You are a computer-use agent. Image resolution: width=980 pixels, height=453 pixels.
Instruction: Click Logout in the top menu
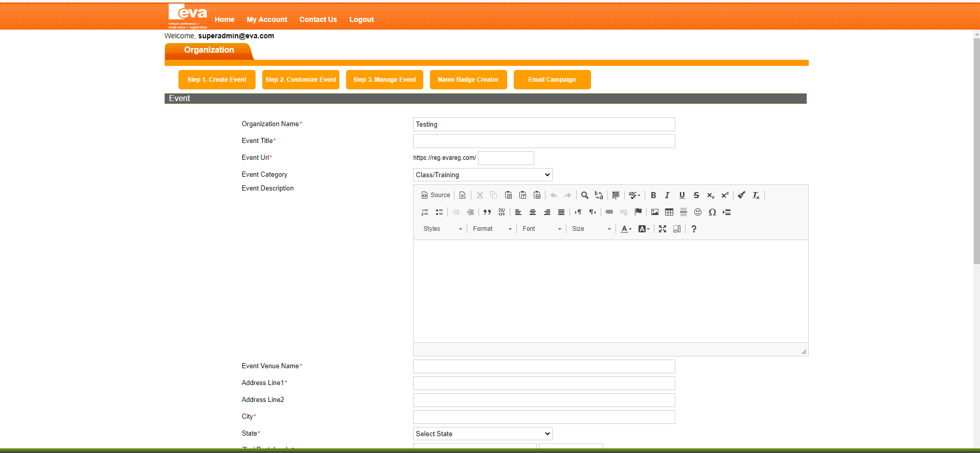(x=361, y=19)
